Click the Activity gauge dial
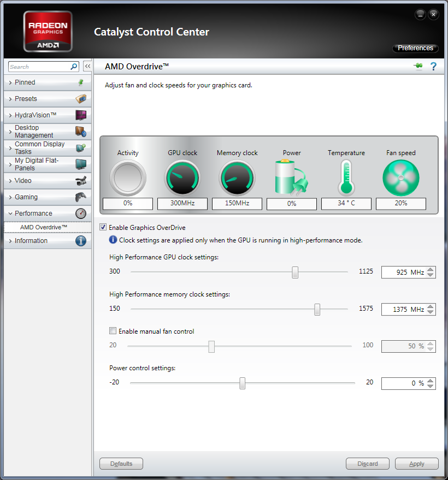448x480 pixels. point(128,178)
